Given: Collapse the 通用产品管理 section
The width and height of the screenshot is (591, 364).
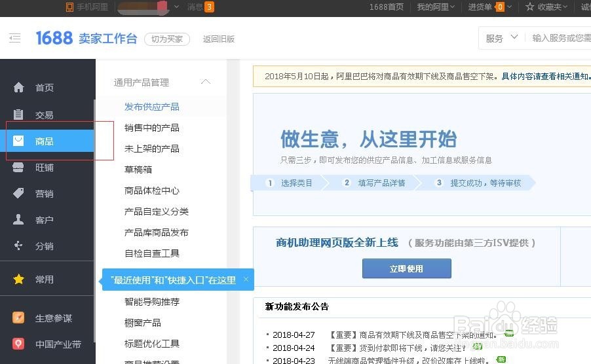Looking at the screenshot, I should click(206, 82).
